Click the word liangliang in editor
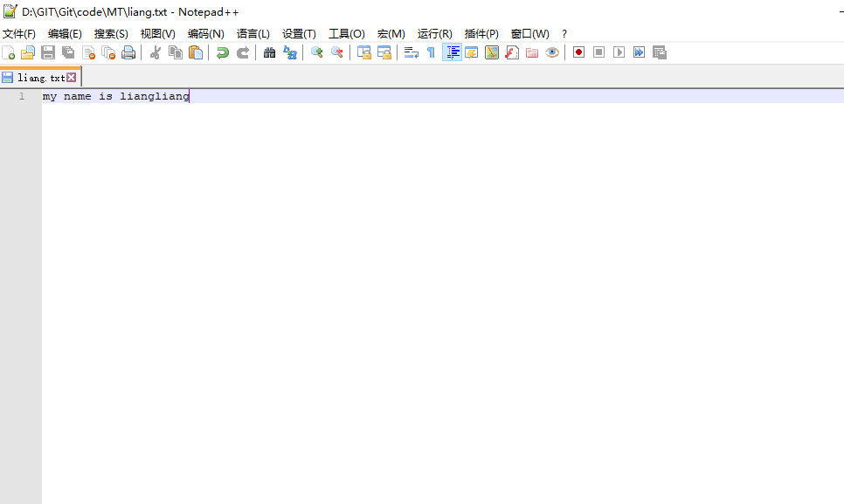 click(155, 96)
